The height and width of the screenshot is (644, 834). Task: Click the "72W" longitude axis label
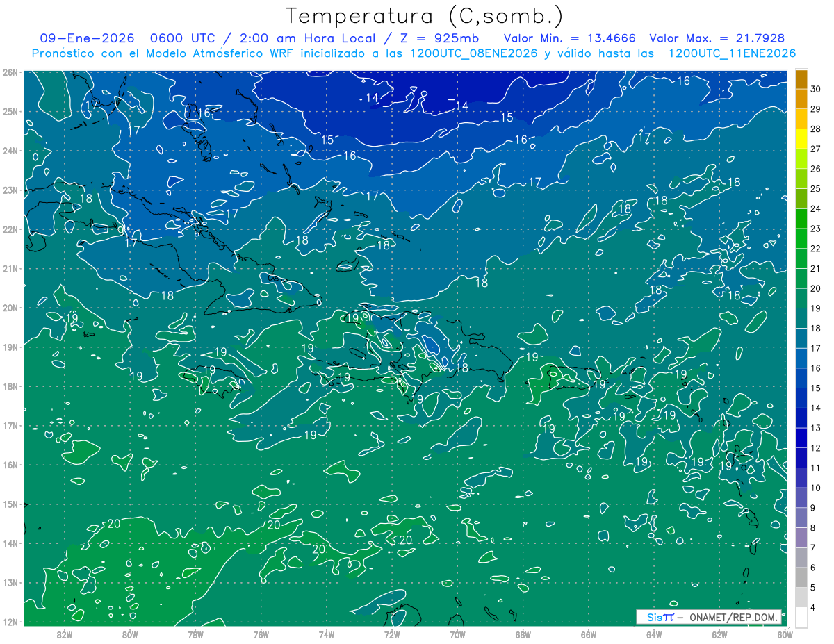[392, 634]
